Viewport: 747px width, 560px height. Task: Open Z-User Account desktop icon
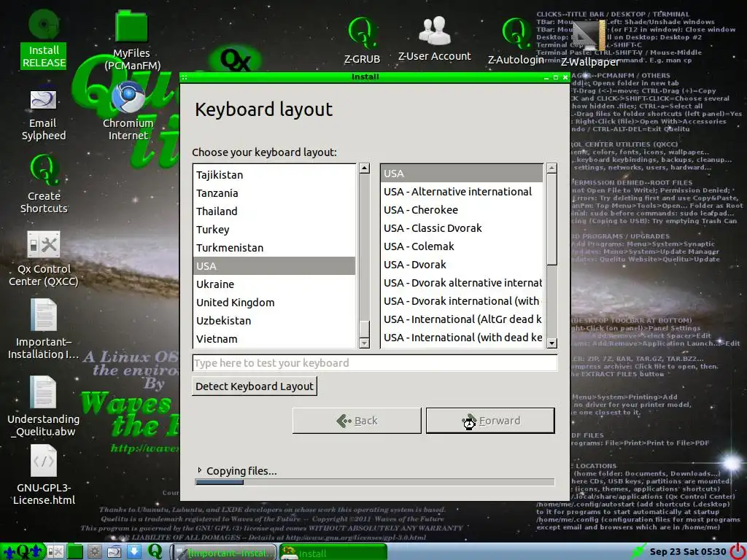pyautogui.click(x=435, y=39)
